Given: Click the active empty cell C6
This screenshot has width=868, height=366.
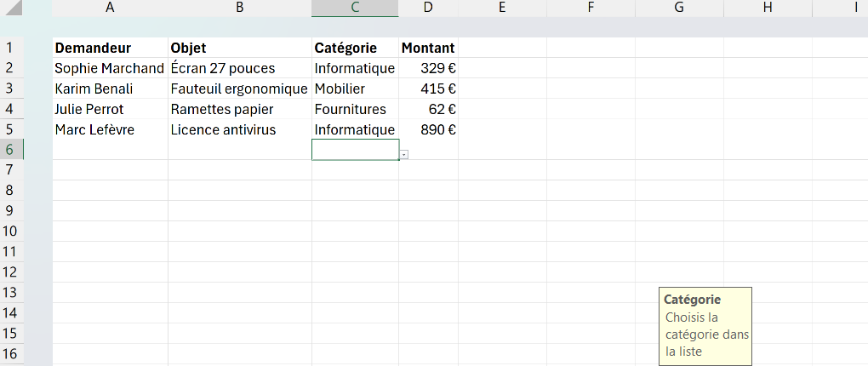Looking at the screenshot, I should tap(355, 150).
